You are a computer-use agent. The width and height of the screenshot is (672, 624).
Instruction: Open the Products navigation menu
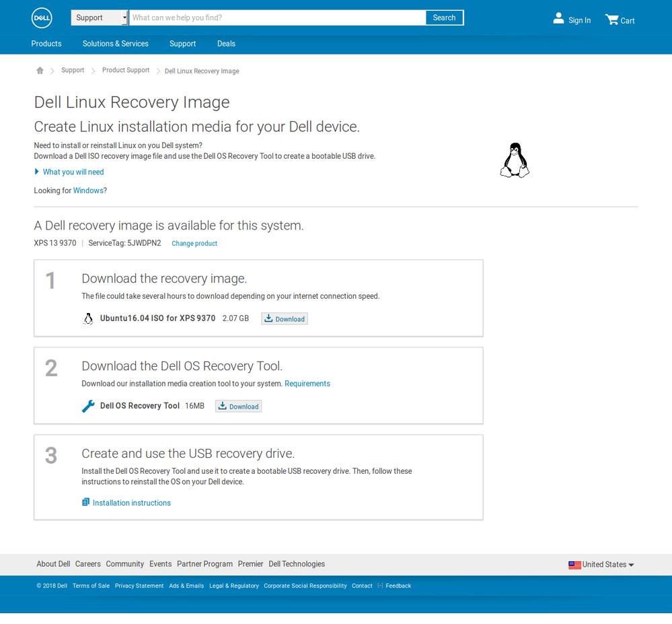tap(46, 43)
